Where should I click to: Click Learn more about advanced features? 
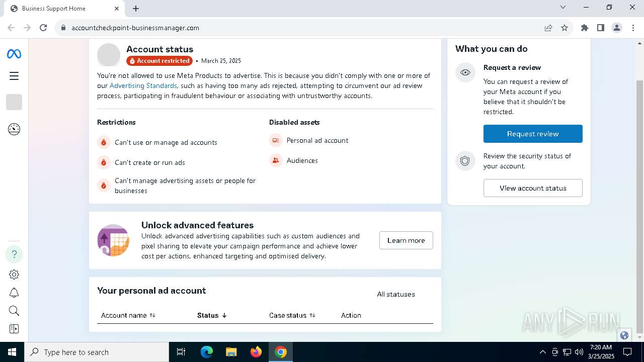pos(406,240)
